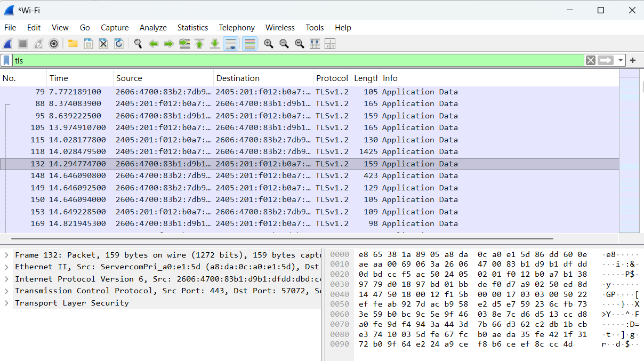Close this capture file

pos(103,44)
